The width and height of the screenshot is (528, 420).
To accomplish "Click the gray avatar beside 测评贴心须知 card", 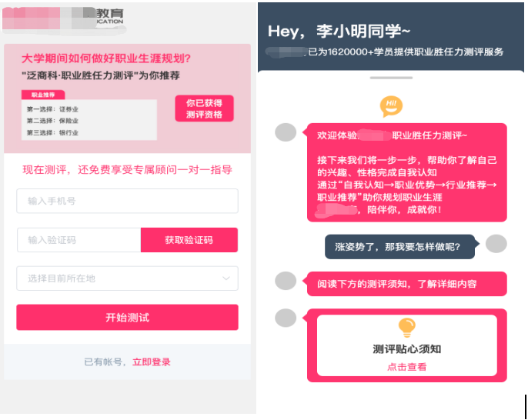I will (286, 318).
